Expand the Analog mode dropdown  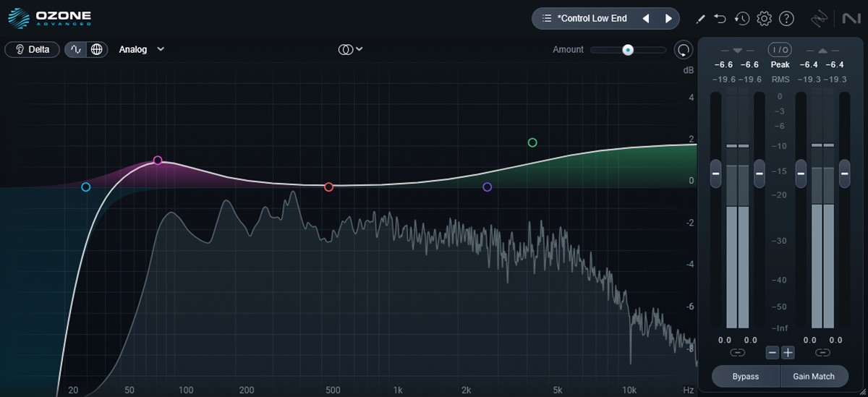coord(142,50)
